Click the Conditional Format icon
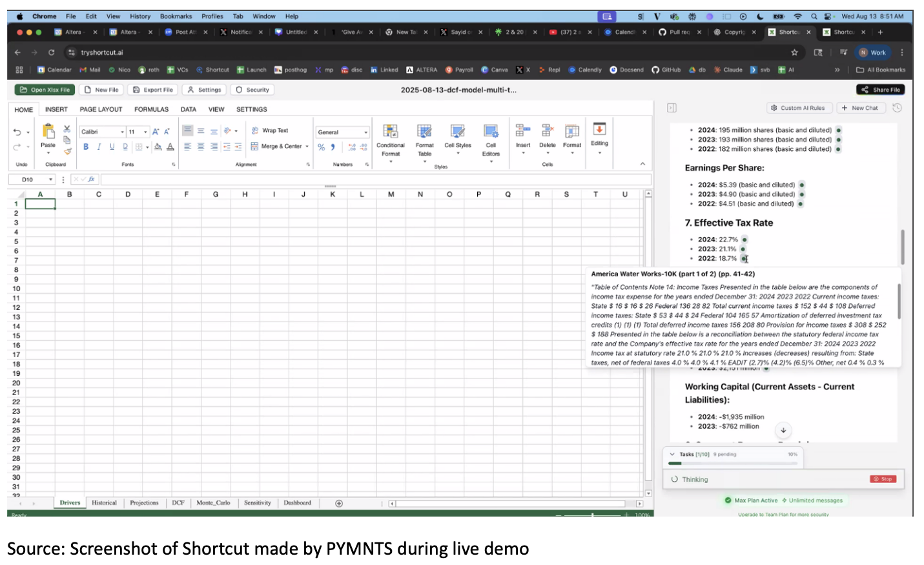Image resolution: width=924 pixels, height=565 pixels. 390,132
